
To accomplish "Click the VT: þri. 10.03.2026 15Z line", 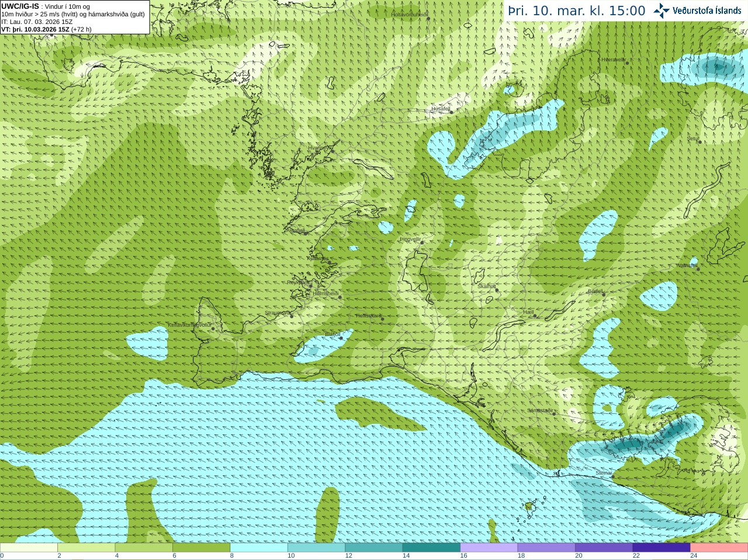I will coord(46,29).
